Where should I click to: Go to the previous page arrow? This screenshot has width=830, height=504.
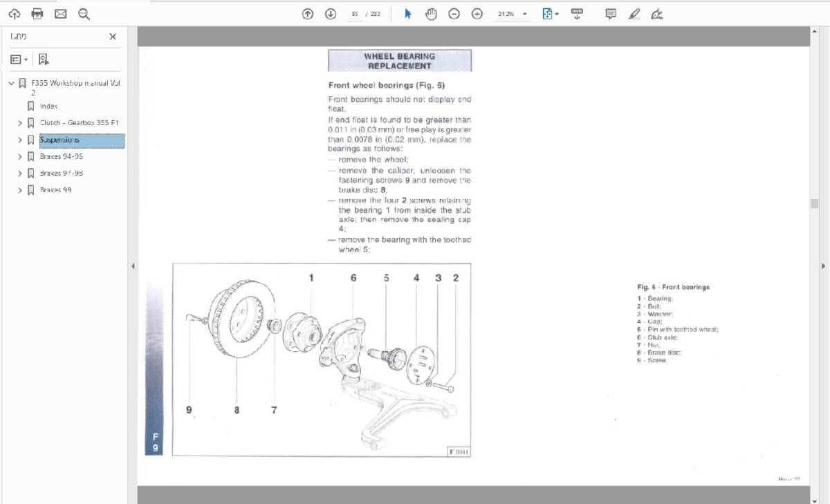coord(308,14)
